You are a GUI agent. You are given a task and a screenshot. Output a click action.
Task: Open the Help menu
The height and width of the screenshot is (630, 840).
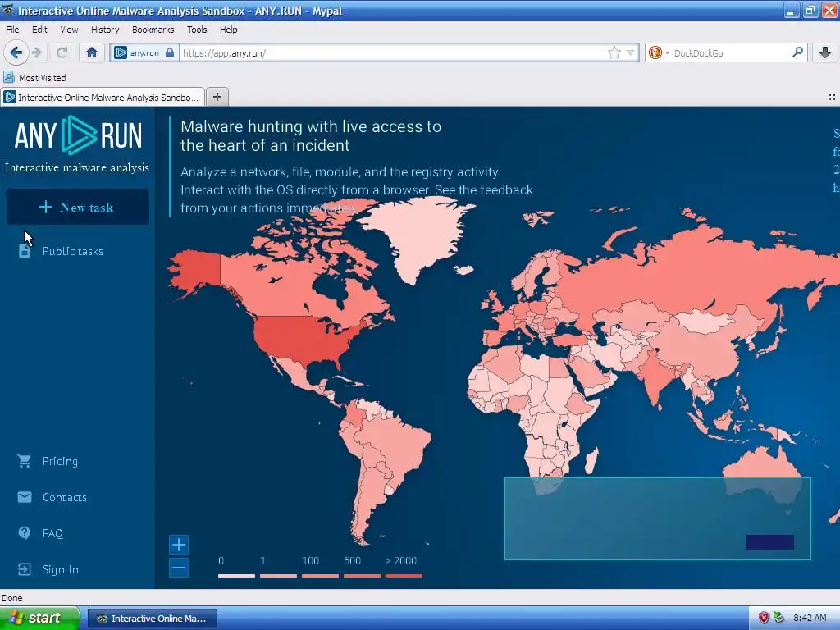pyautogui.click(x=229, y=30)
